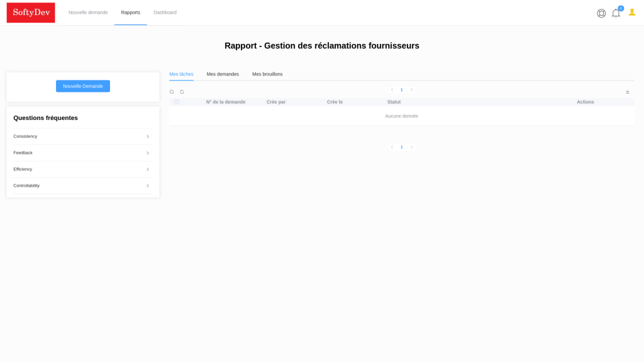Open the Rapports menu item

131,13
